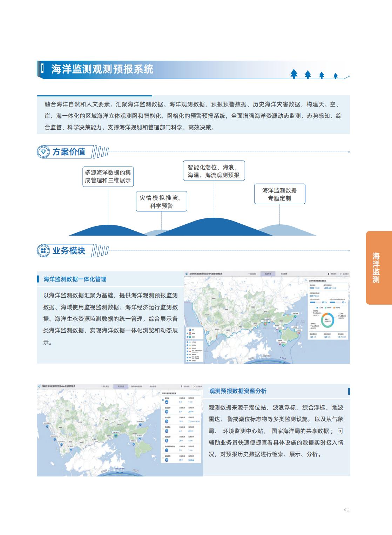Open 报表管理 tab in the monitoring facilities screenshot
Viewport: 392px width, 535px height.
click(153, 386)
